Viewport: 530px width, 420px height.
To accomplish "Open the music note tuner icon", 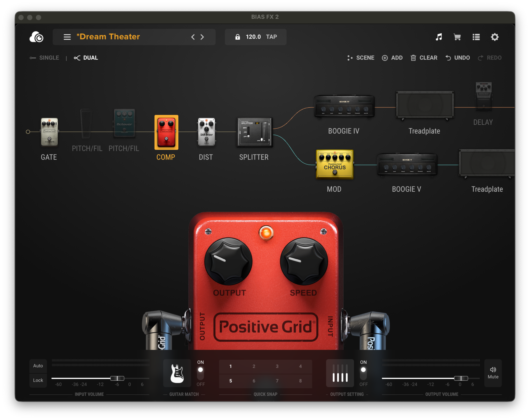I will pyautogui.click(x=439, y=37).
